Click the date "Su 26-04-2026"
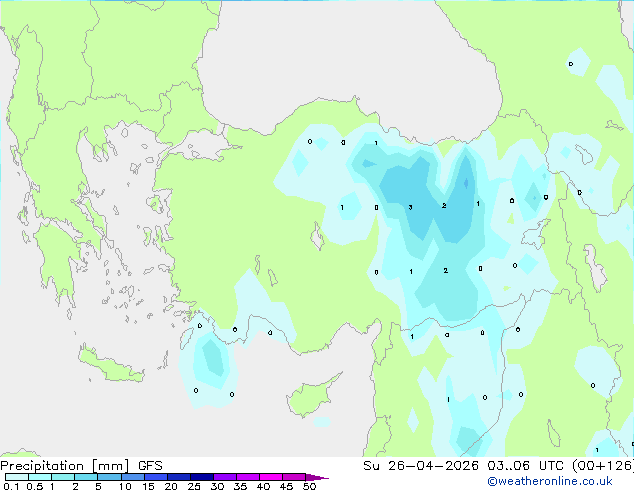This screenshot has height=490, width=634. 421,466
